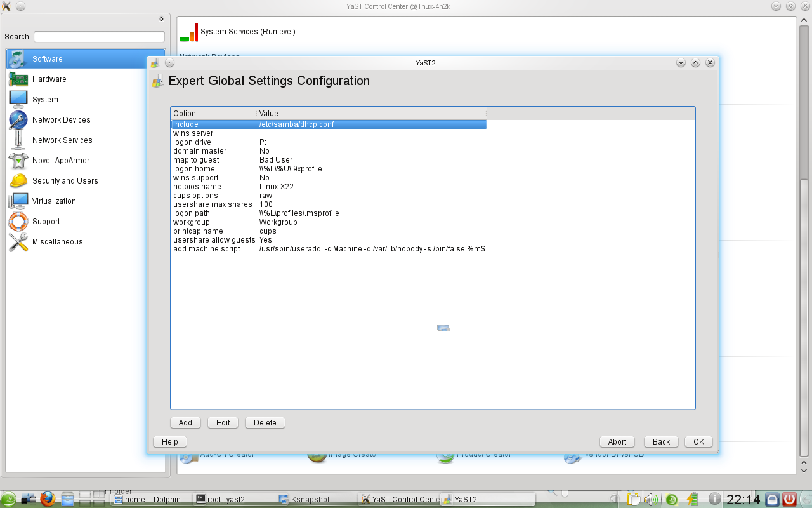Viewport: 812px width, 508px height.
Task: Select the 'logon home' row
Action: point(329,169)
